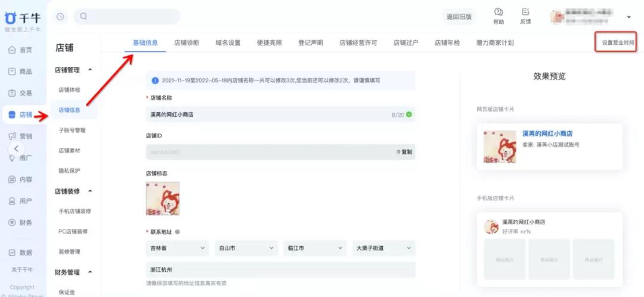
Task: Collapse the 财务管理 group
Action: [91, 272]
